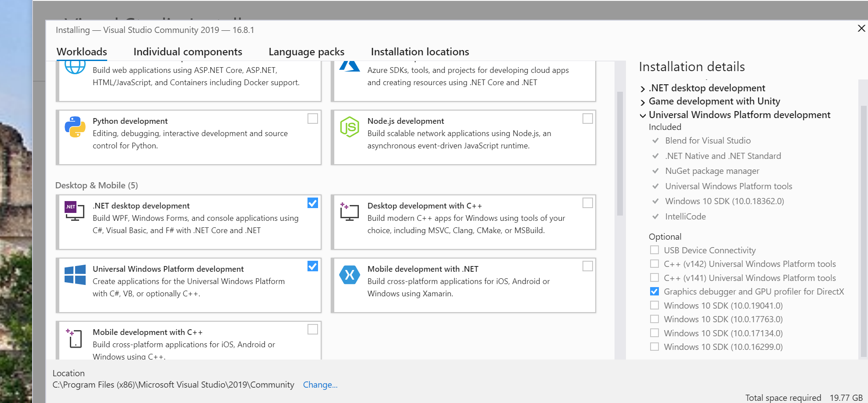Switch to the Individual components tab
Image resolution: width=868 pixels, height=403 pixels.
click(x=188, y=52)
